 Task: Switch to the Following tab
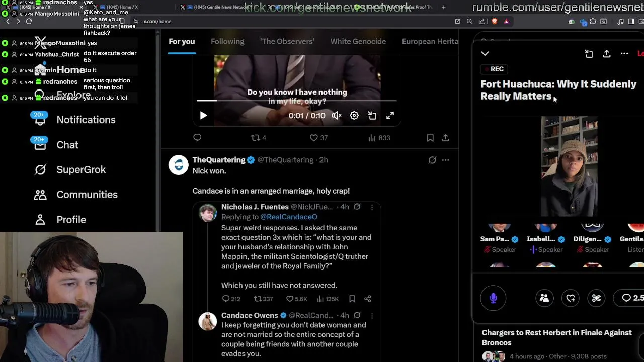click(227, 41)
